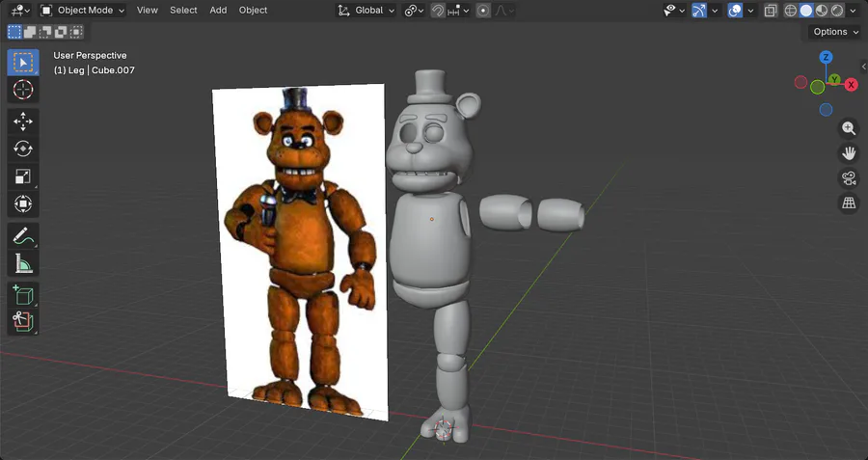The image size is (868, 460).
Task: Select the gray foot mesh
Action: pos(447,425)
